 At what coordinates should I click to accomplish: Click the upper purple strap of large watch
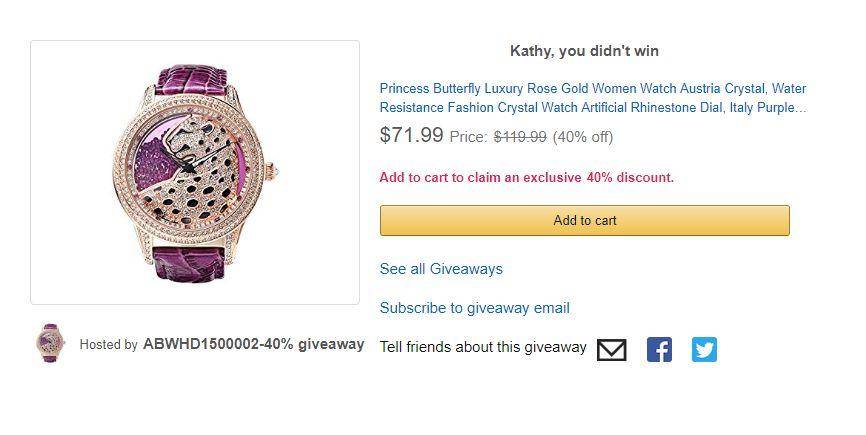point(193,79)
